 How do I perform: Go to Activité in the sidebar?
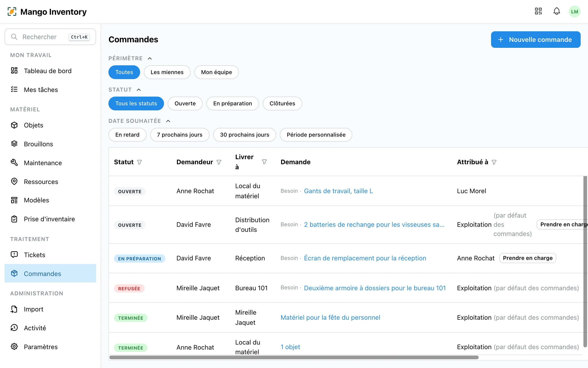[x=50, y=328]
